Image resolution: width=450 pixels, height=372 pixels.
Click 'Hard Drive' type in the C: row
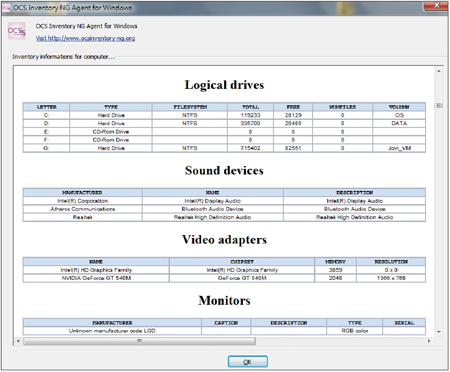(x=111, y=115)
